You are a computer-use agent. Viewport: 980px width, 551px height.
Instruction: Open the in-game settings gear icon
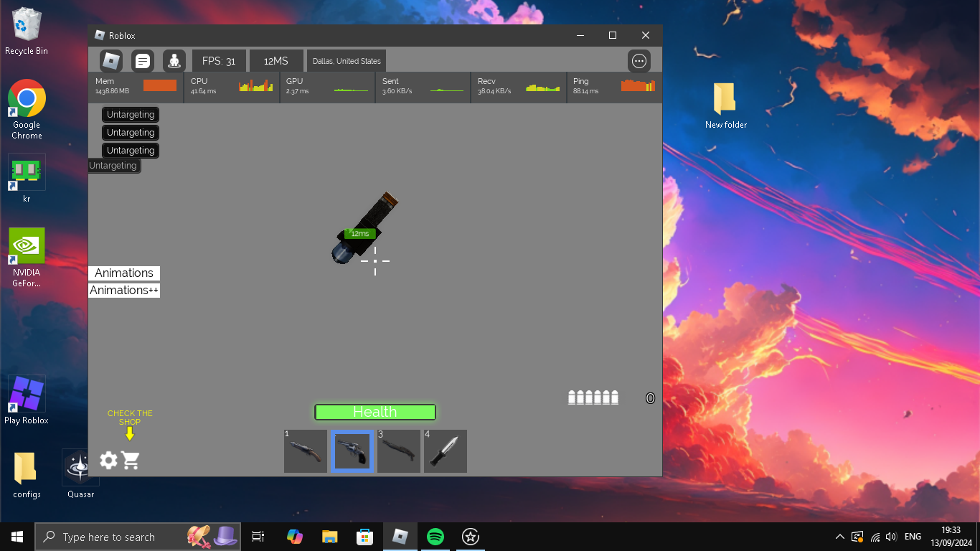tap(108, 461)
